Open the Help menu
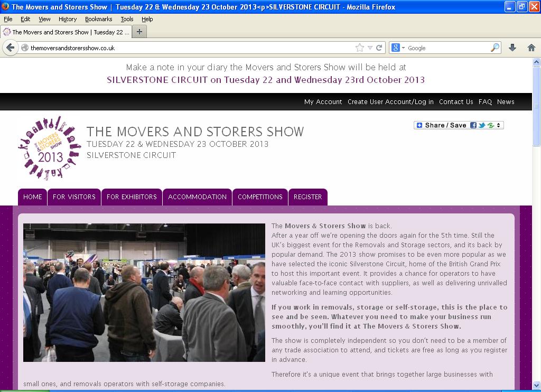The width and height of the screenshot is (541, 392). (x=147, y=19)
